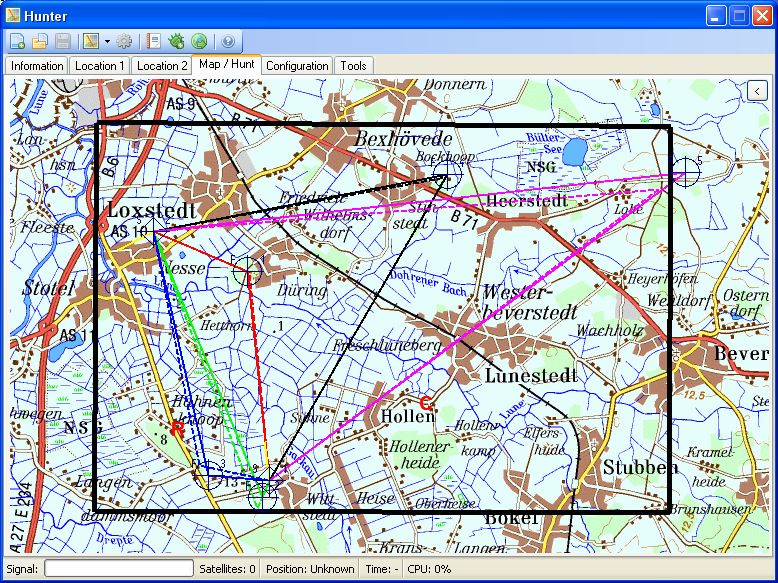This screenshot has height=583, width=778.
Task: Click the green bug toolbar icon
Action: point(177,41)
